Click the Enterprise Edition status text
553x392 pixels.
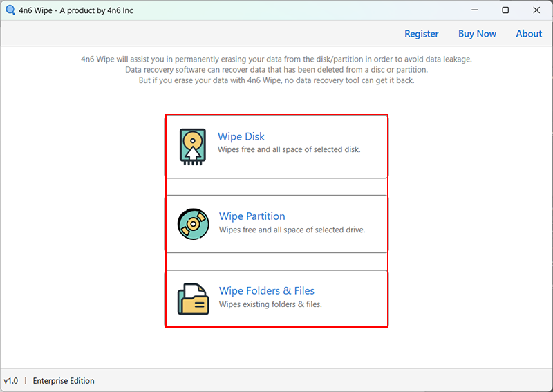coord(64,381)
